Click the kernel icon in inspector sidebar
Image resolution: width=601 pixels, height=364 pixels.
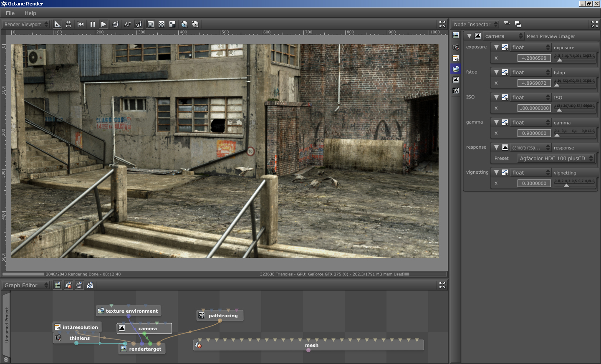tap(456, 91)
